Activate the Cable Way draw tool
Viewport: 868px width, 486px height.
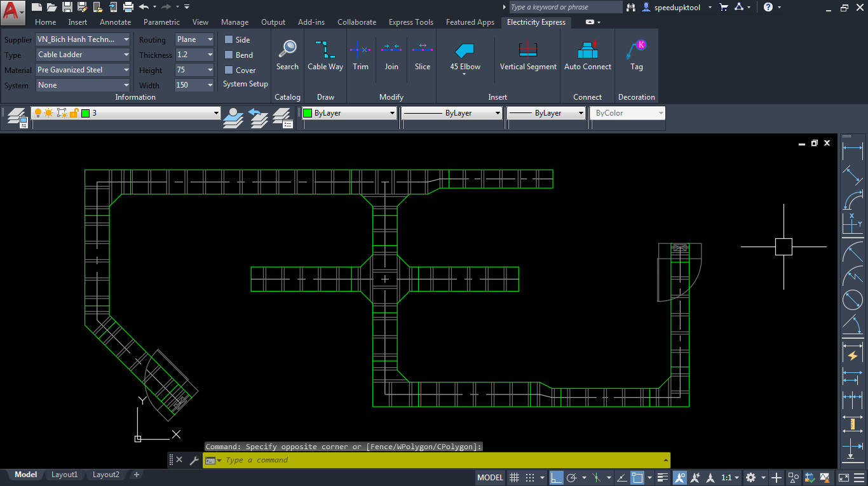[x=325, y=55]
